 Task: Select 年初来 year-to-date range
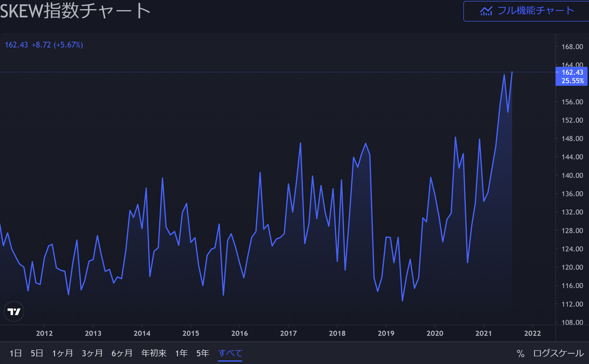pyautogui.click(x=154, y=353)
